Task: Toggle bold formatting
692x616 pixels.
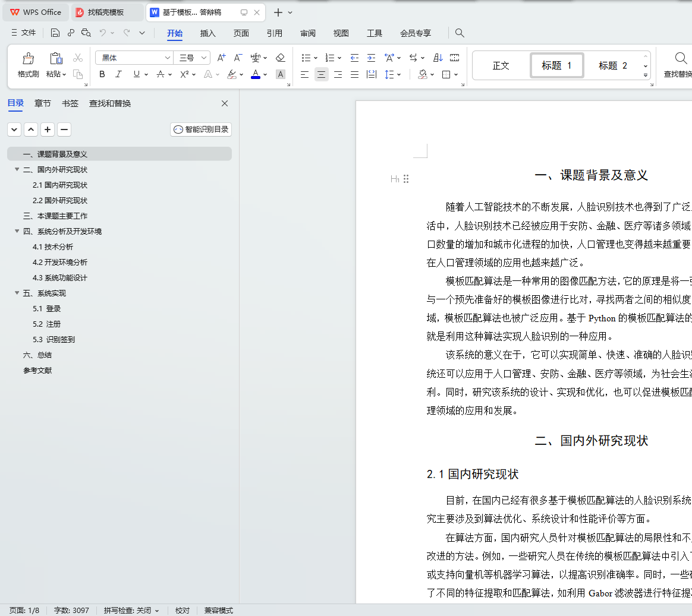Action: [102, 74]
